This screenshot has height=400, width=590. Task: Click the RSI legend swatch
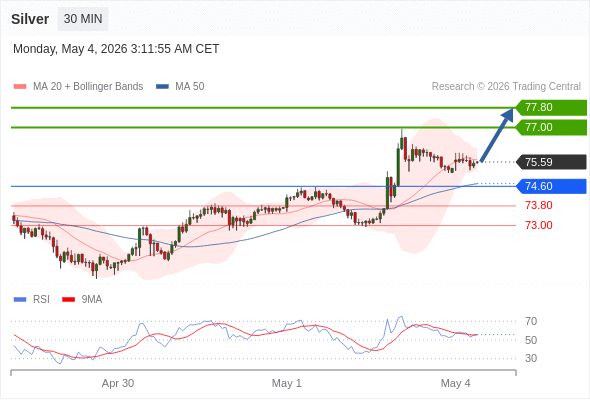pyautogui.click(x=20, y=300)
